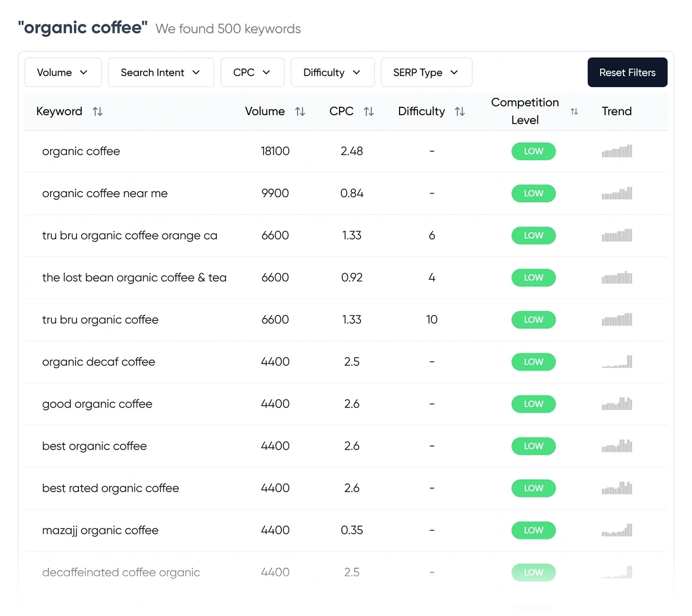Select keyword tru bru organic coffee orange ca
Image resolution: width=692 pixels, height=616 pixels.
(130, 235)
